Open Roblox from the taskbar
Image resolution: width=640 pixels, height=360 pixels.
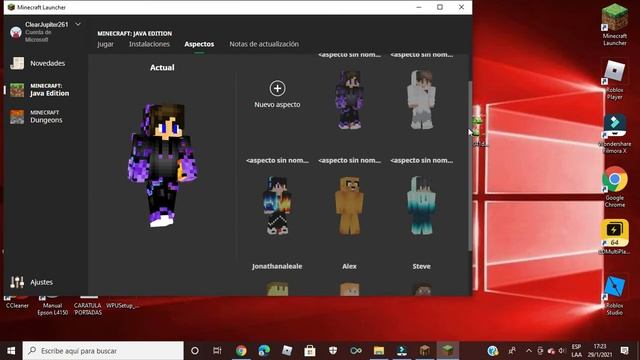(287, 351)
